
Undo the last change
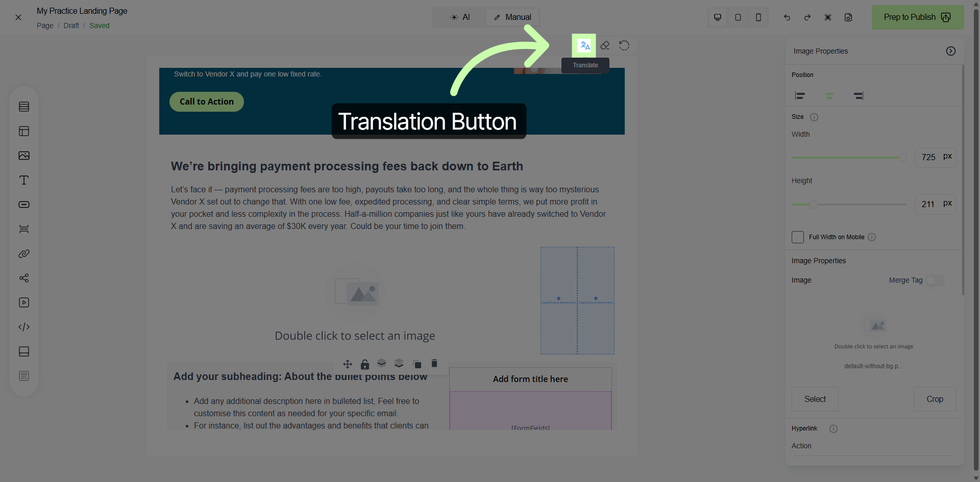(x=787, y=17)
